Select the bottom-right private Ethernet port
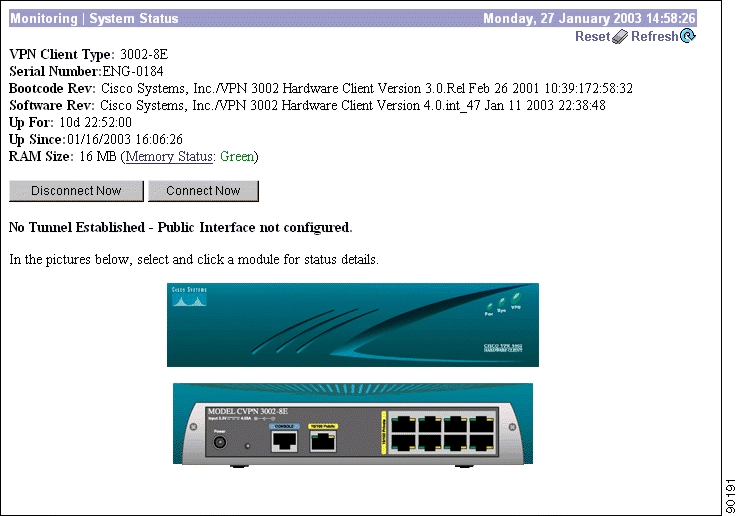Image resolution: width=738 pixels, height=516 pixels. pos(481,444)
